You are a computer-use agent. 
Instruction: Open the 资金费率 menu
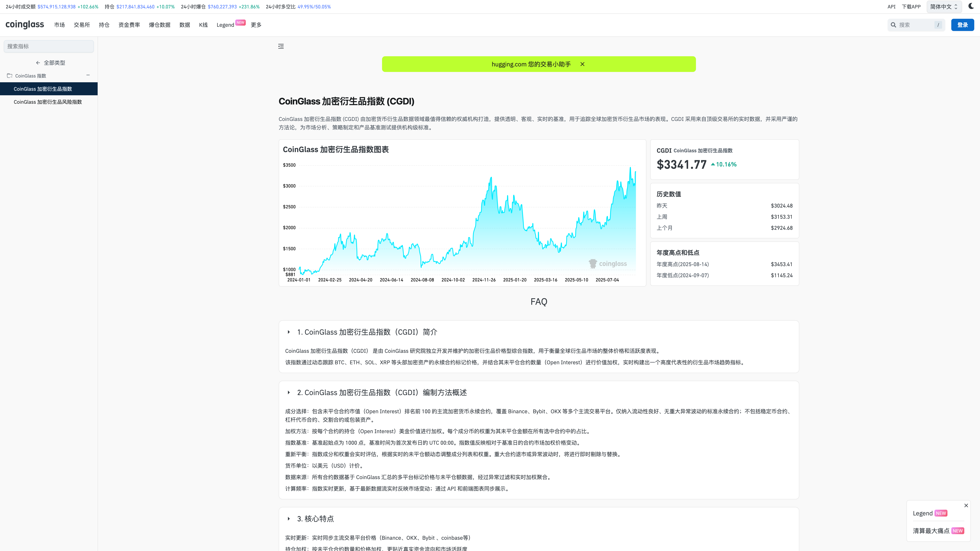129,25
